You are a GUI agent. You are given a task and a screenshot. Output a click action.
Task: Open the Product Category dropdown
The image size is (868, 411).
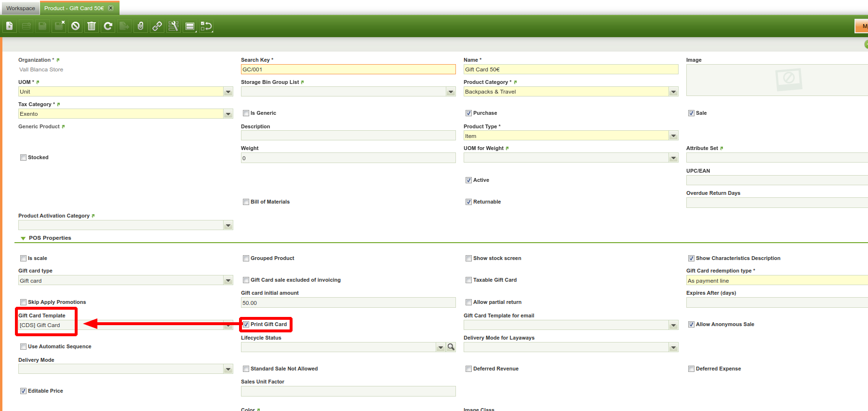(x=673, y=92)
